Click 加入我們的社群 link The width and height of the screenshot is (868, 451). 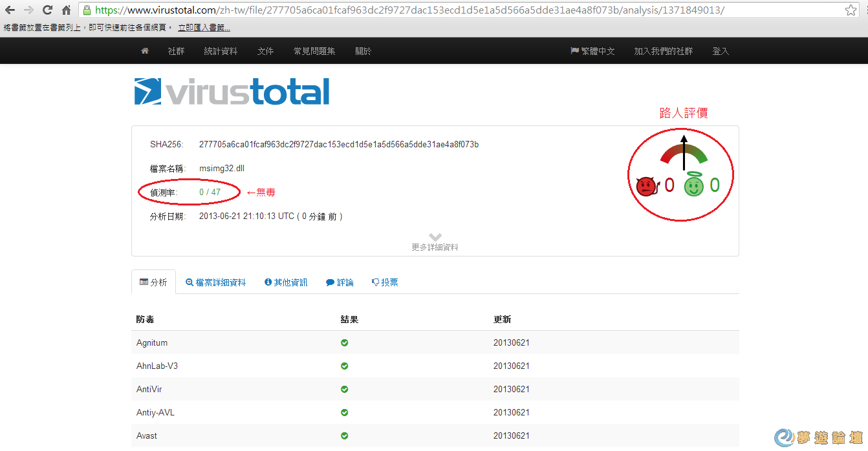(664, 51)
